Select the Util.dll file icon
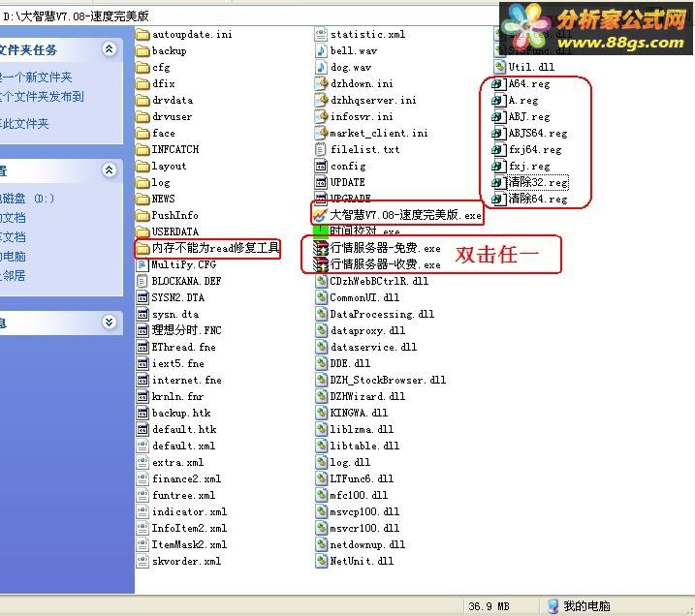Screen dimensions: 695x616 499,67
